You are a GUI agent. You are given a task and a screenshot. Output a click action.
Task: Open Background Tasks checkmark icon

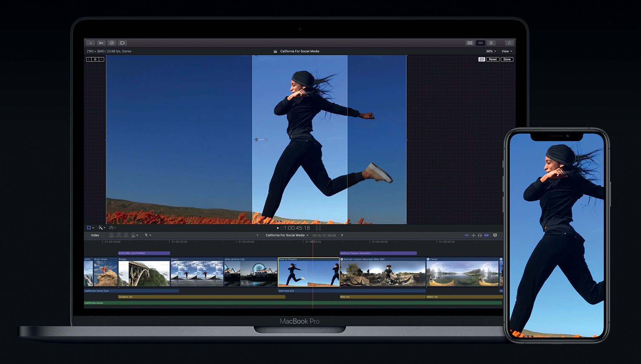click(x=112, y=43)
